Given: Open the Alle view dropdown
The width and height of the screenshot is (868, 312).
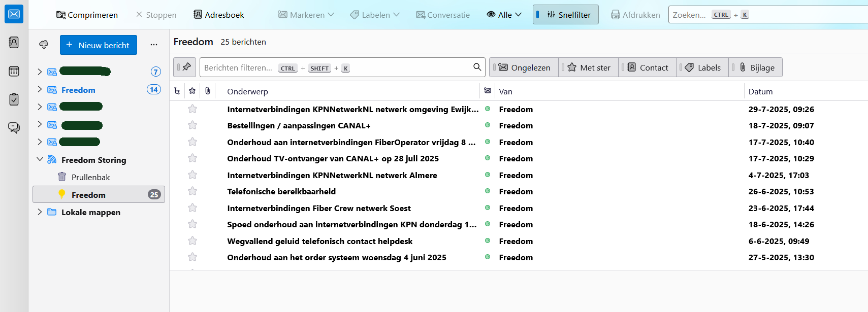Looking at the screenshot, I should pos(504,15).
